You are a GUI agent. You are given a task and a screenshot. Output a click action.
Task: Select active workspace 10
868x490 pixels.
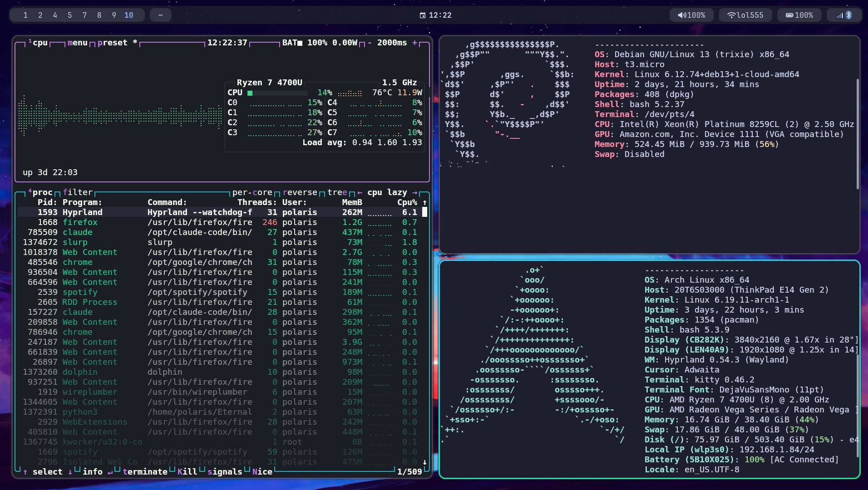click(129, 15)
